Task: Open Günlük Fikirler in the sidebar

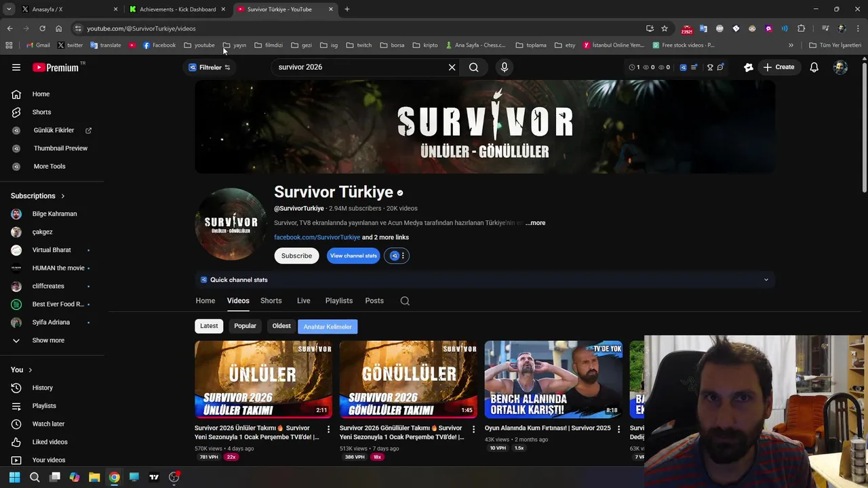Action: pos(52,130)
